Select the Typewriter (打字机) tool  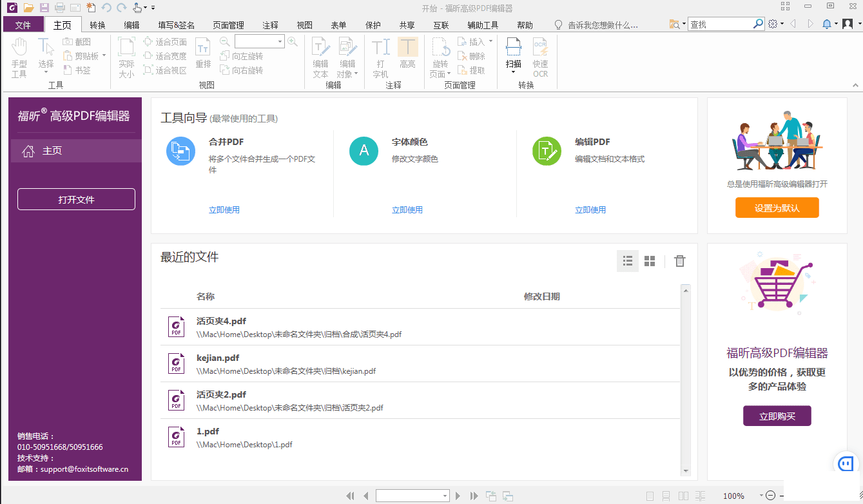click(381, 57)
